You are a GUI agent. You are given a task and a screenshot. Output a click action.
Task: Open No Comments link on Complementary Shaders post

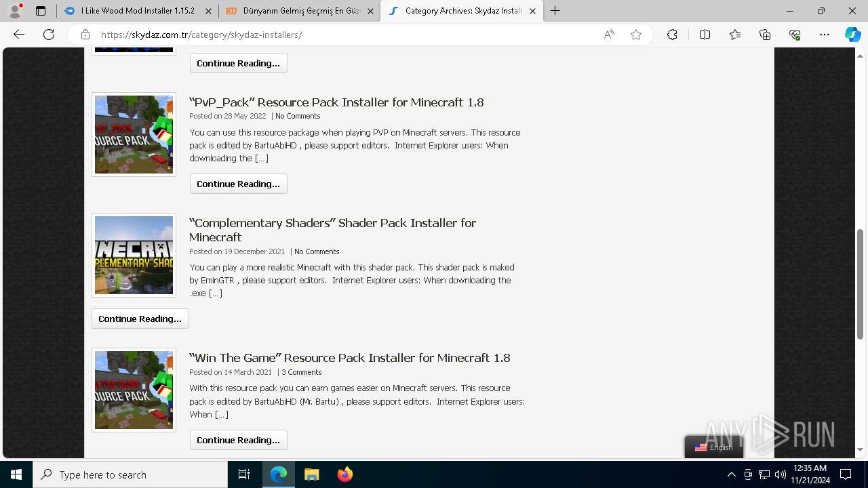point(317,251)
